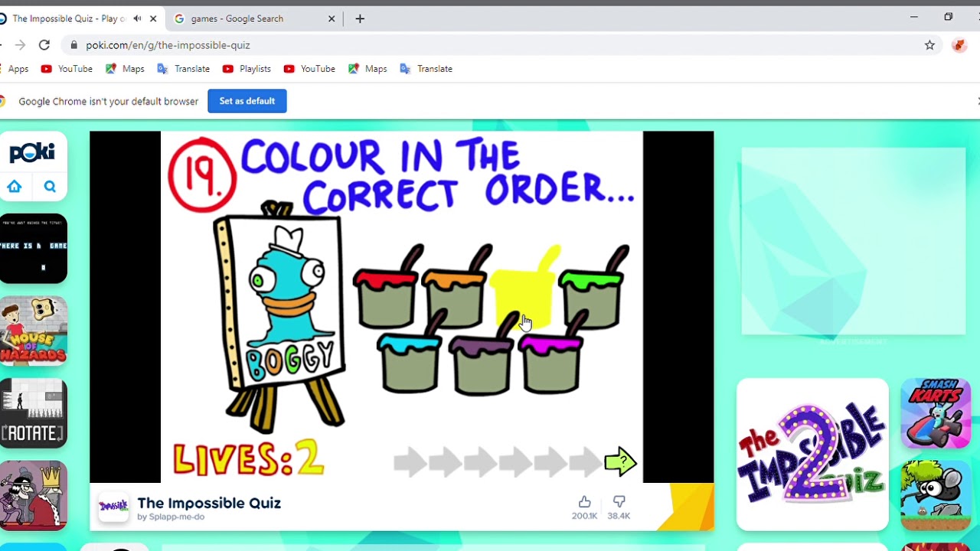This screenshot has width=980, height=551.
Task: Open the king and crown game thumbnail
Action: tap(34, 495)
